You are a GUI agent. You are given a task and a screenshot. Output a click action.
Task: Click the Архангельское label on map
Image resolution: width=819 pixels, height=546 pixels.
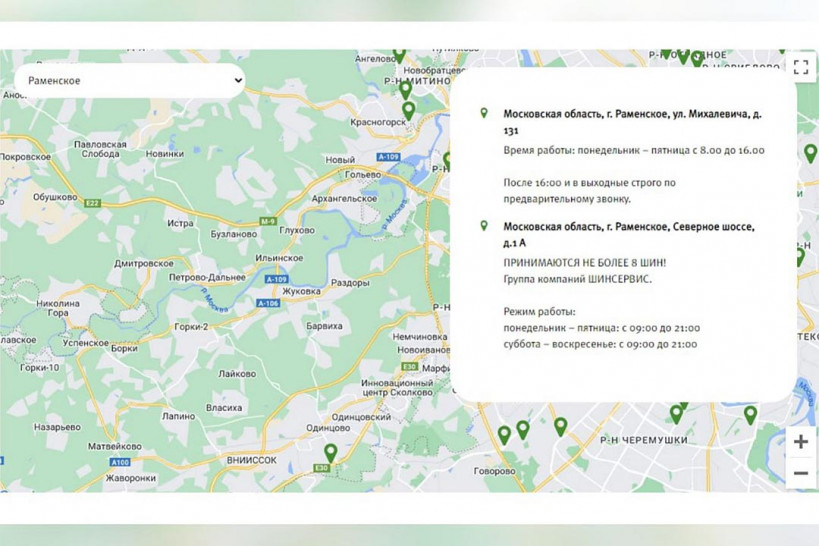(344, 199)
